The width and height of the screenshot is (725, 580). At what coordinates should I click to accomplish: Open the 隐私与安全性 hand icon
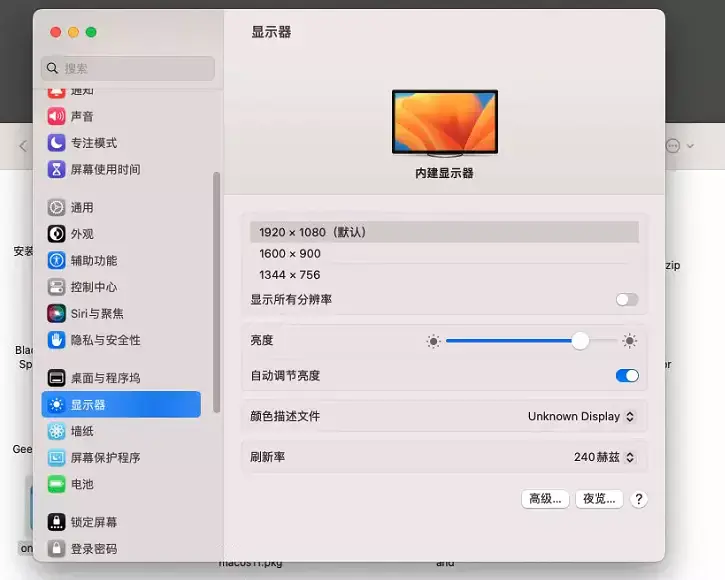click(x=56, y=340)
